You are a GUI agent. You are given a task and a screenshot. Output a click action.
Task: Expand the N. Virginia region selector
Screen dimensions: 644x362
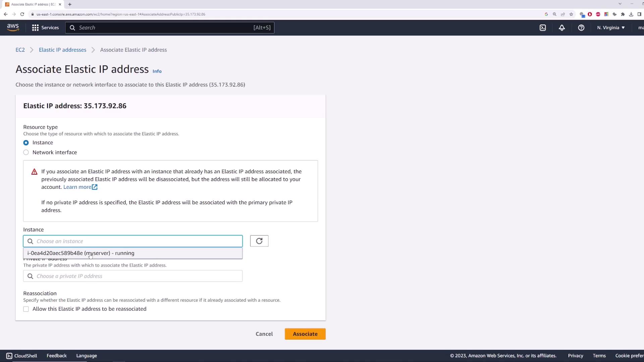[x=611, y=28]
